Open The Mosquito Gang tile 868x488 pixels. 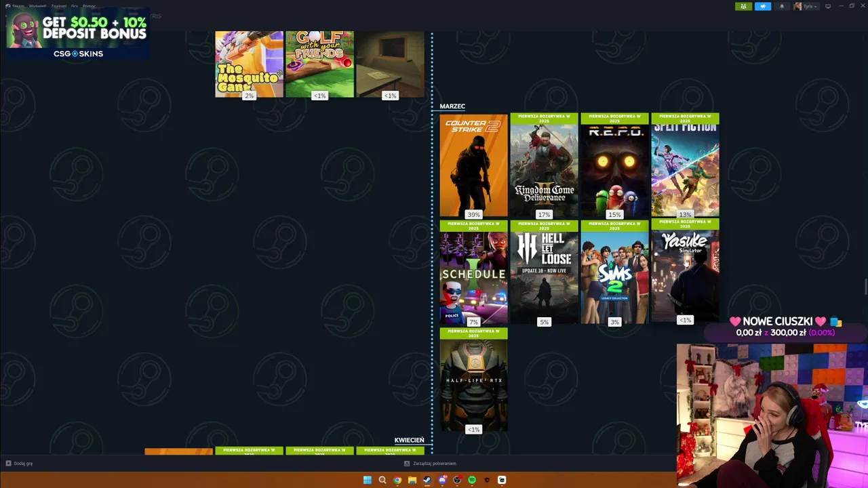coord(249,64)
